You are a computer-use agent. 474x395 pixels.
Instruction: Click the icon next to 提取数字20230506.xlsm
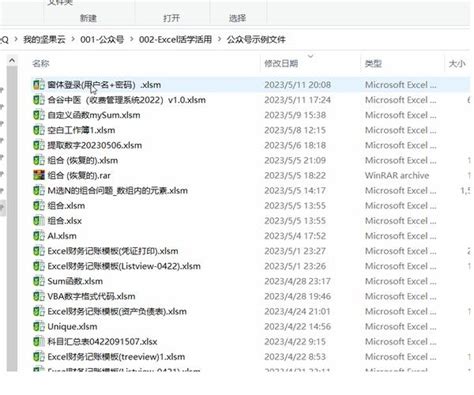click(x=39, y=145)
